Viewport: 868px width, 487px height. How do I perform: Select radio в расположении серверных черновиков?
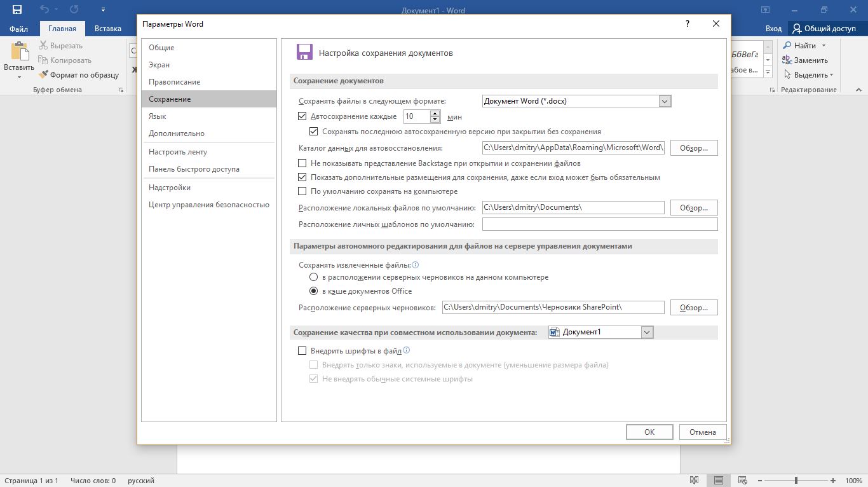click(x=314, y=277)
